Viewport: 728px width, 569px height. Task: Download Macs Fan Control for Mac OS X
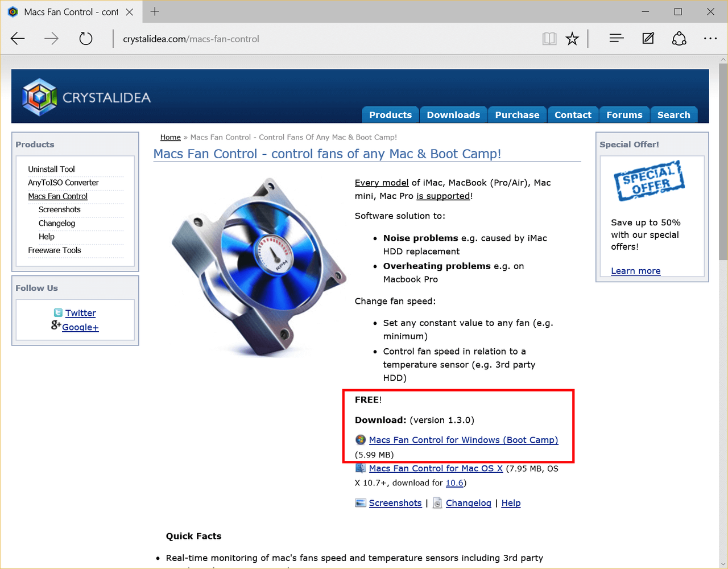[x=436, y=468]
